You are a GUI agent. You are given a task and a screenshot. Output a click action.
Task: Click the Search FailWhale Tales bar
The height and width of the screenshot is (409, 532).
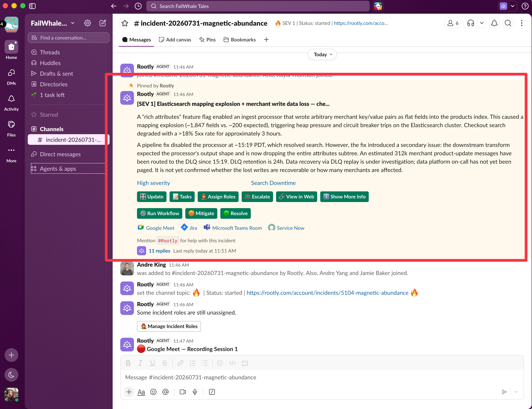click(258, 6)
